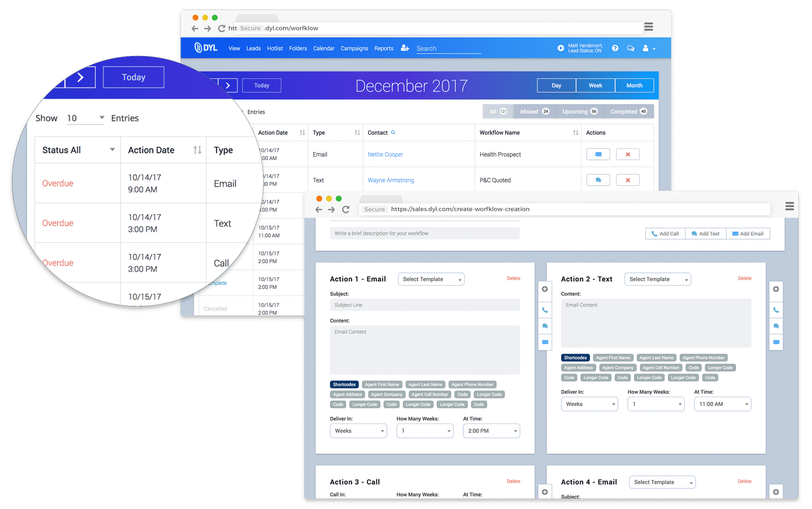Viewport: 812px width, 509px height.
Task: Click the workflow description input field
Action: (424, 233)
